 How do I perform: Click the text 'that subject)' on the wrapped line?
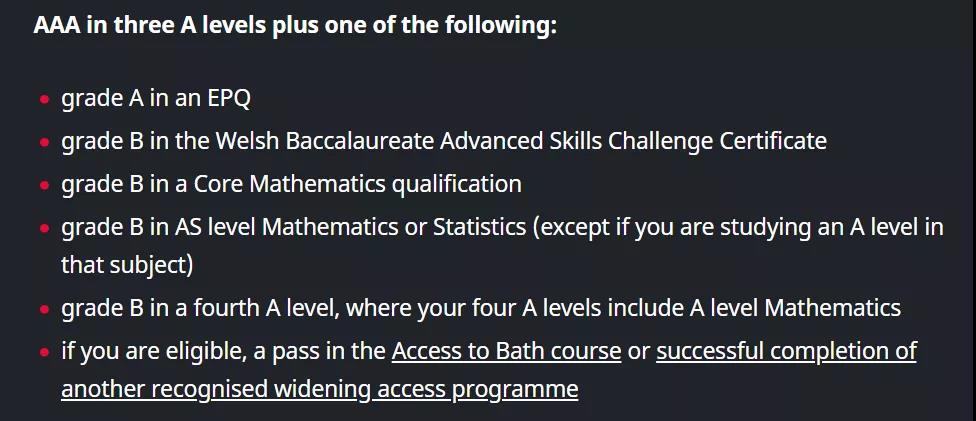coord(127,265)
